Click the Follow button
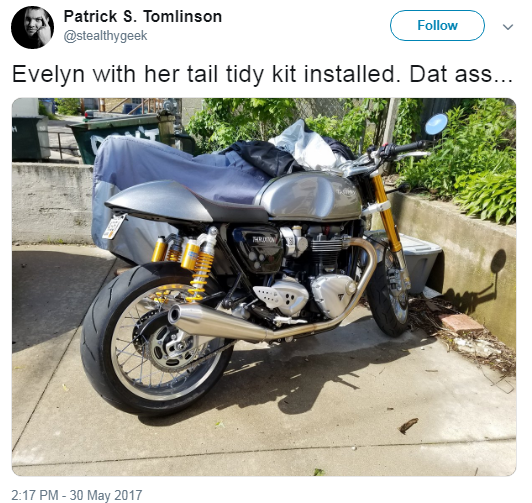This screenshot has height=503, width=532. point(437,25)
